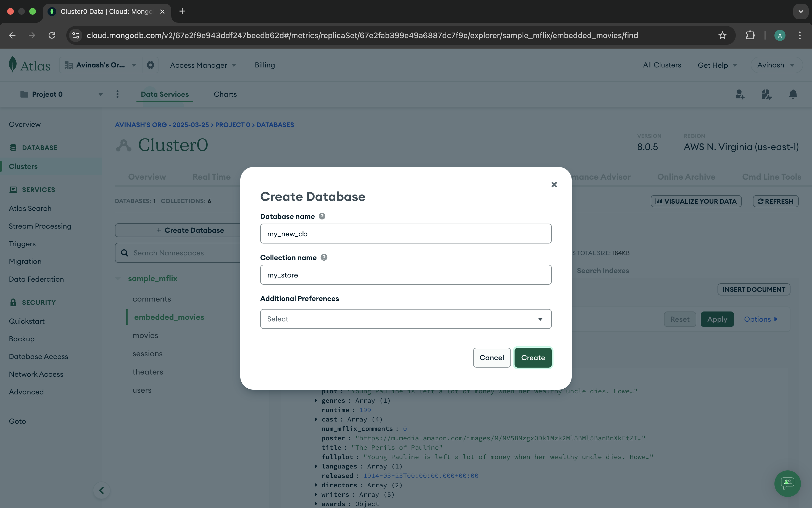The image size is (812, 508).
Task: Select Clusters in sidebar
Action: [23, 166]
